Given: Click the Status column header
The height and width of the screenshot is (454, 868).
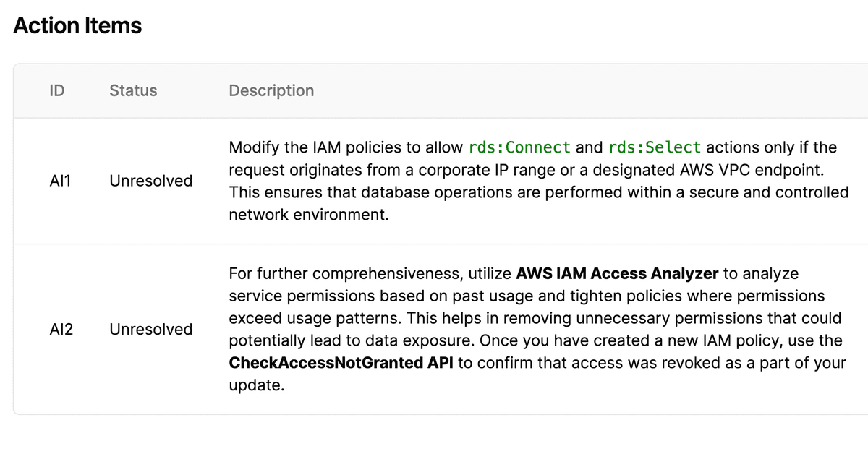Looking at the screenshot, I should pos(133,91).
